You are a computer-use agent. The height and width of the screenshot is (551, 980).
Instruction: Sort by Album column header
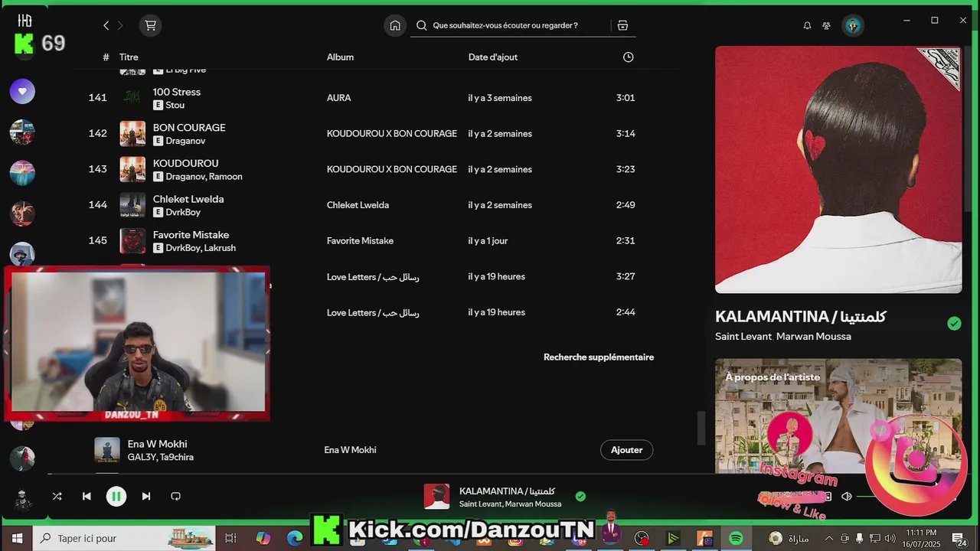click(x=340, y=57)
